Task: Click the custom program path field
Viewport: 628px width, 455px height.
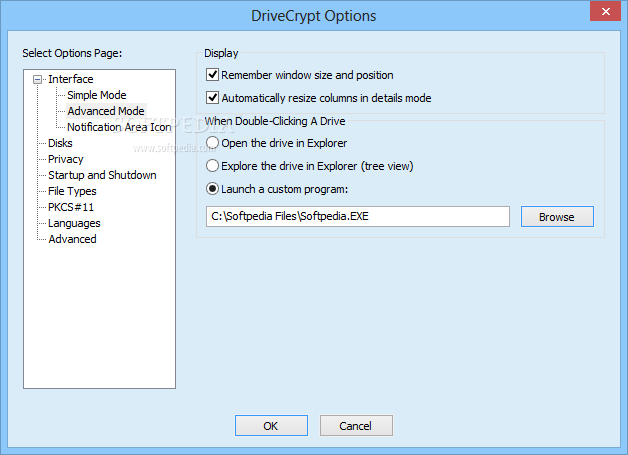Action: point(358,217)
